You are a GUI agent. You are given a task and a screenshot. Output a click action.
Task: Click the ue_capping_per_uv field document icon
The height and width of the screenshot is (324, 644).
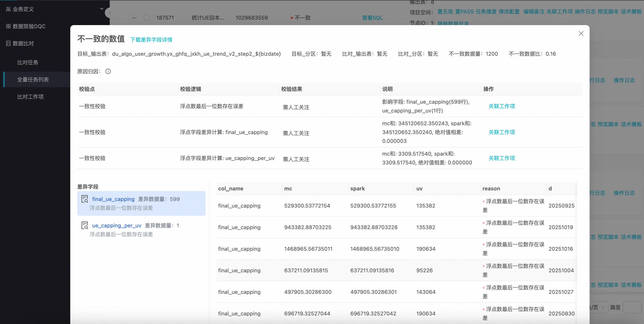click(85, 225)
